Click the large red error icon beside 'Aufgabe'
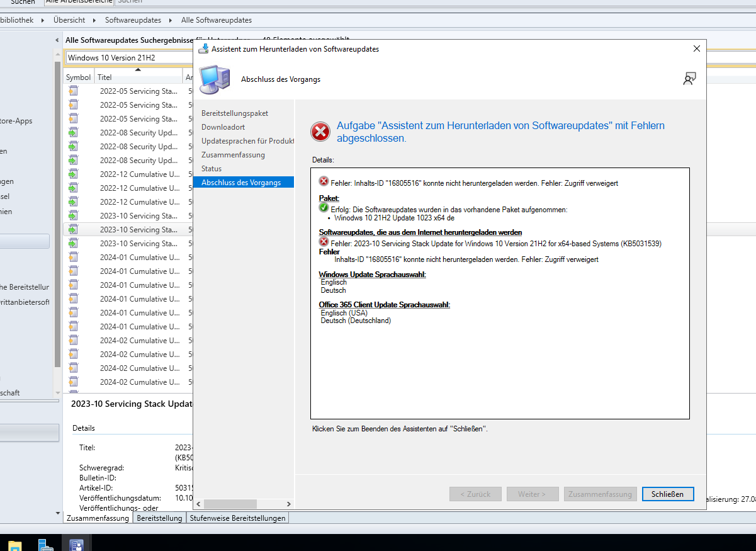 tap(320, 132)
